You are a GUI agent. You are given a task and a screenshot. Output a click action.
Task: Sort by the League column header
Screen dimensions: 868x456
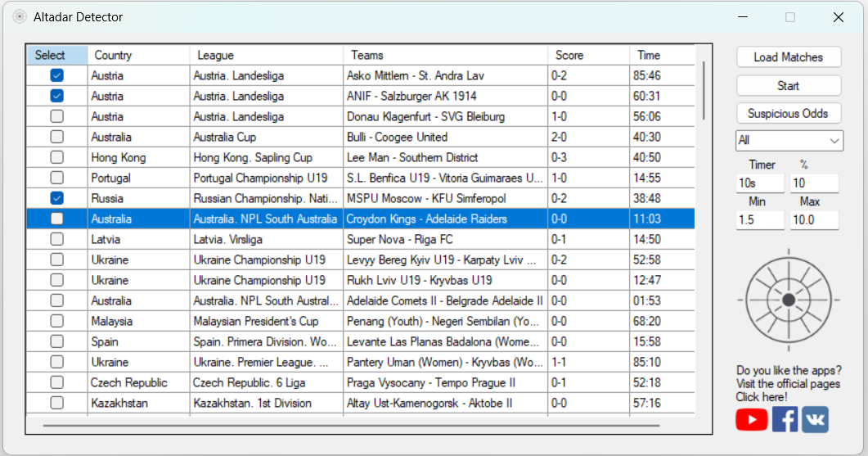[x=266, y=55]
